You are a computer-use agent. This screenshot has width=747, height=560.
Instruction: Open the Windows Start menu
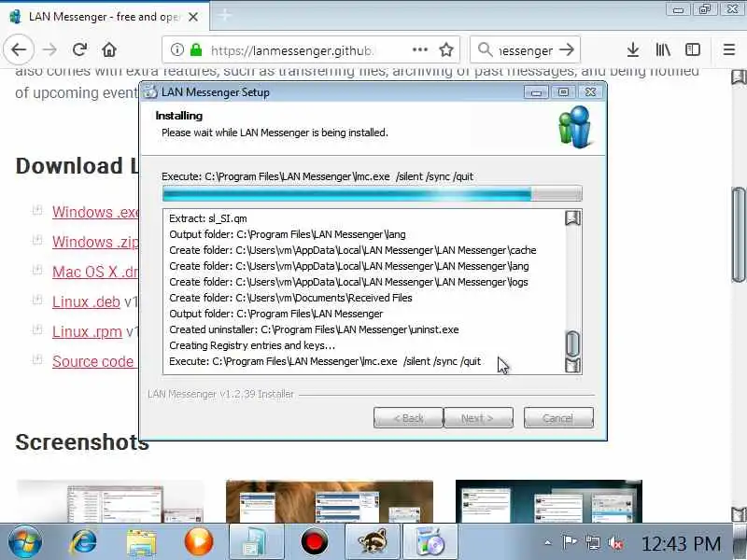pyautogui.click(x=24, y=542)
